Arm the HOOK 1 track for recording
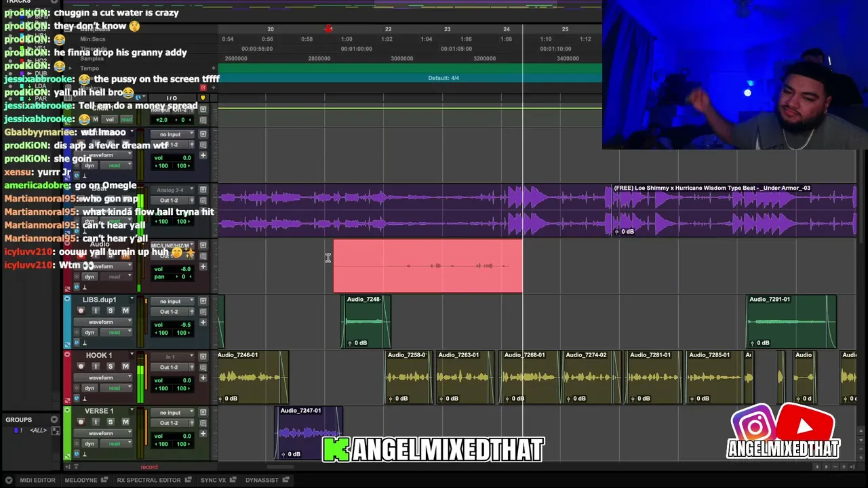Viewport: 868px width, 488px height. [81, 366]
